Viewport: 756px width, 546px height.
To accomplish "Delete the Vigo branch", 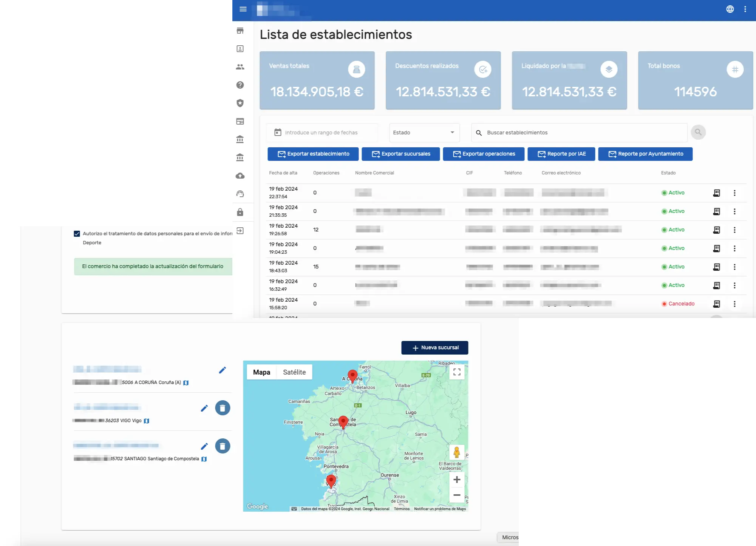I will (223, 408).
